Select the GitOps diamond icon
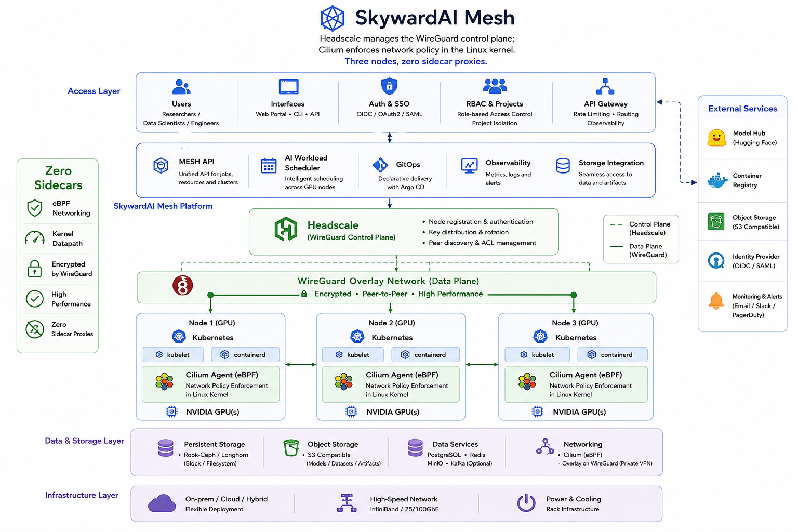The width and height of the screenshot is (798, 532). (x=380, y=165)
